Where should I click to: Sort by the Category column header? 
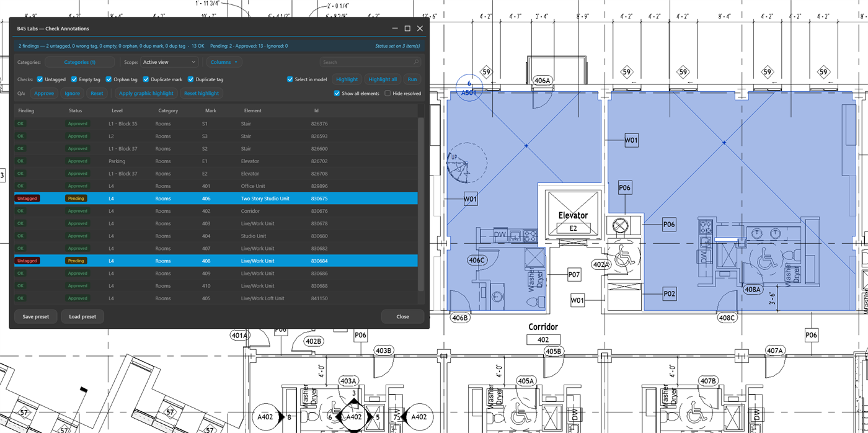(168, 111)
